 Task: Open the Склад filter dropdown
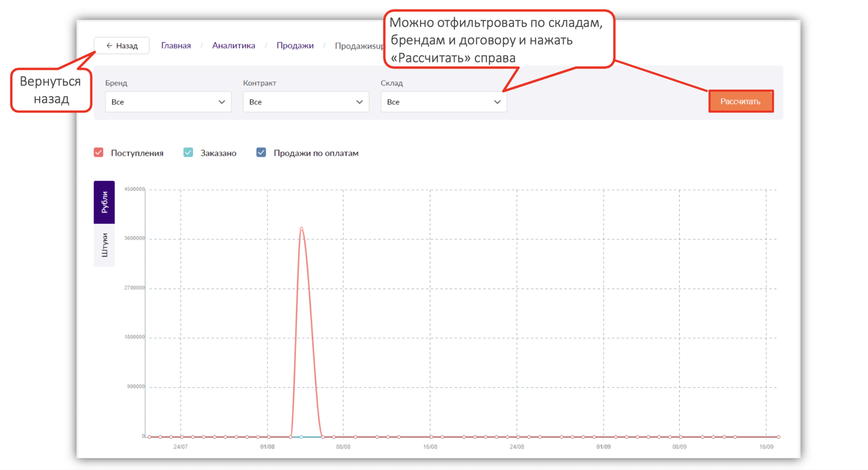[x=443, y=102]
